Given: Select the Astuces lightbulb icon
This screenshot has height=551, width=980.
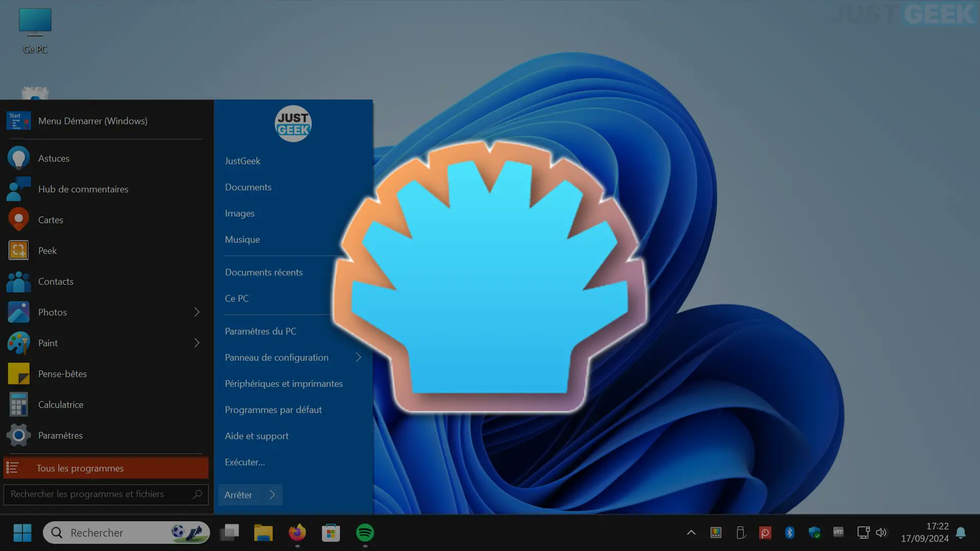Looking at the screenshot, I should pyautogui.click(x=18, y=158).
